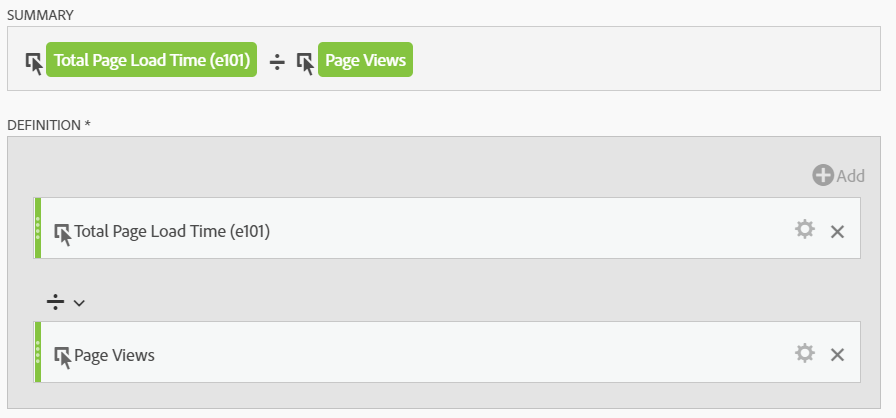Open settings gear for Total Page Load Time row
The width and height of the screenshot is (896, 418).
805,230
